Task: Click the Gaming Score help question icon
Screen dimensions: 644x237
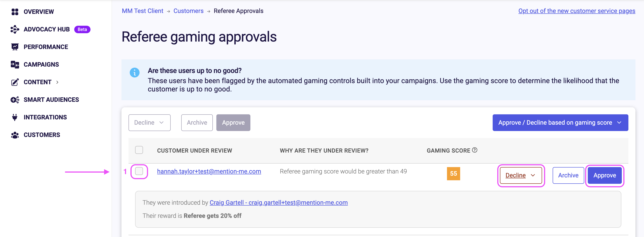Action: (474, 150)
